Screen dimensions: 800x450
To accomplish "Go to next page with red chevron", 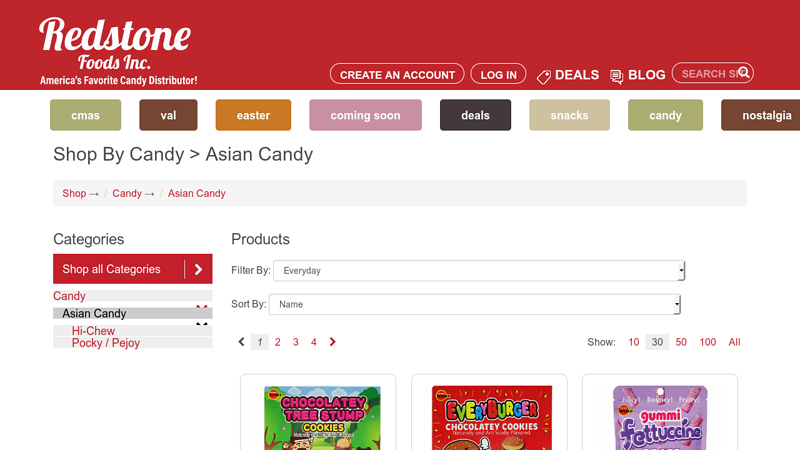I will tap(333, 342).
